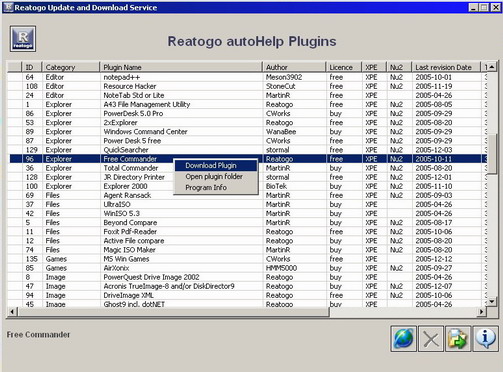Sort by Last revision Date column header
This screenshot has height=372, width=503.
tap(446, 67)
